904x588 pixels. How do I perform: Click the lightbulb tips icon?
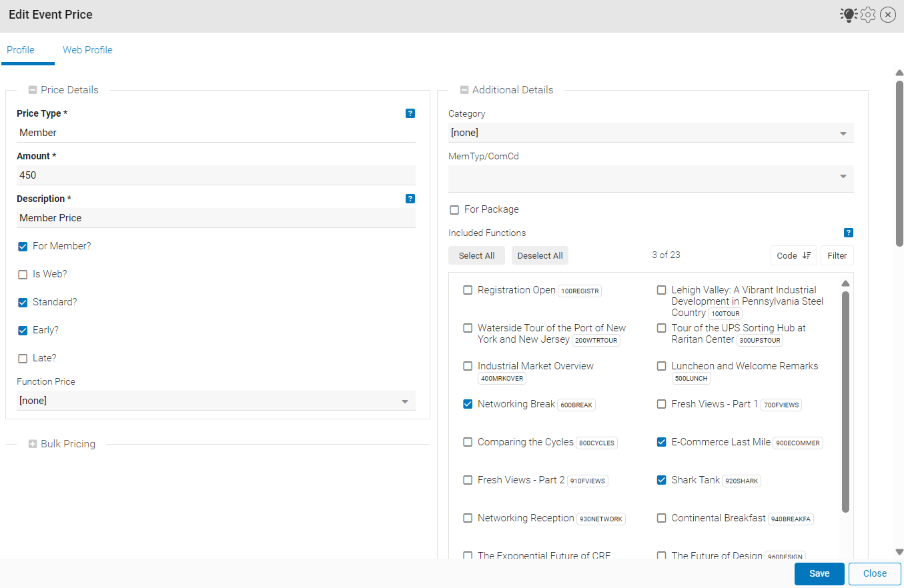(849, 15)
